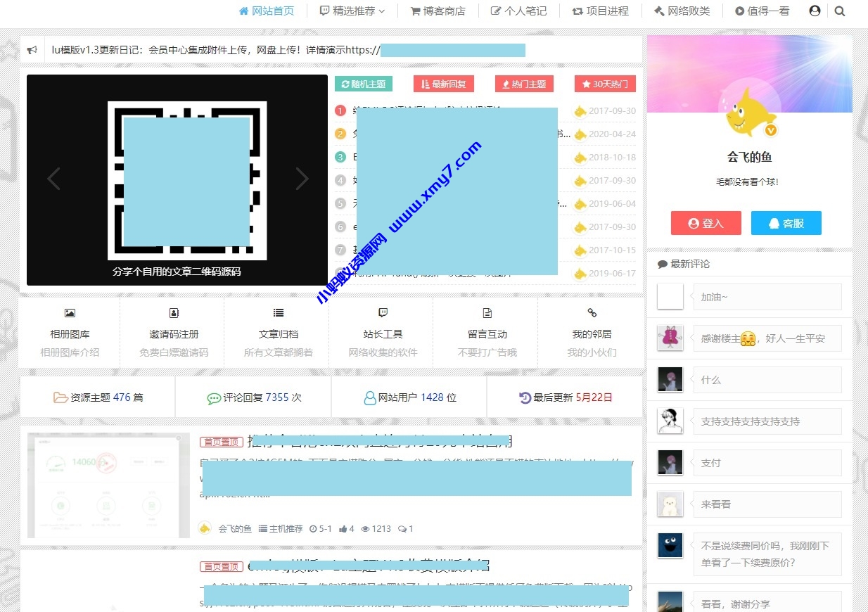Viewport: 868px width, 612px height.
Task: Select 项目进程 in the navigation bar
Action: (600, 11)
